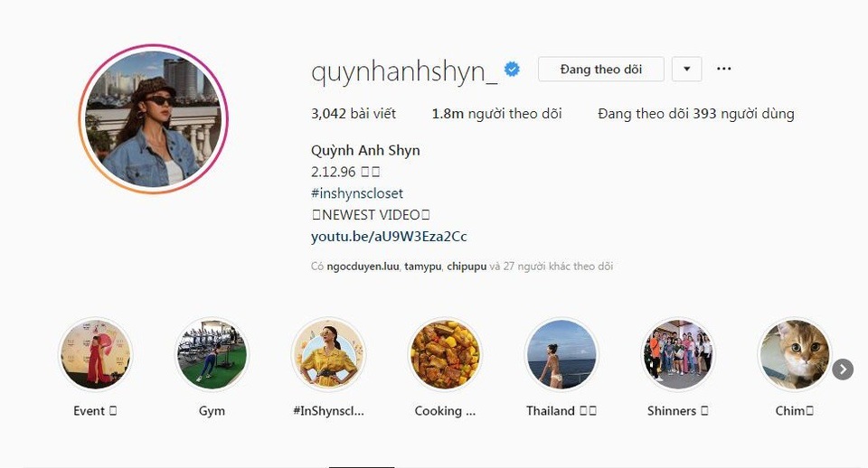Open the #InShynscl... highlight circle
This screenshot has height=468, width=868.
(329, 354)
